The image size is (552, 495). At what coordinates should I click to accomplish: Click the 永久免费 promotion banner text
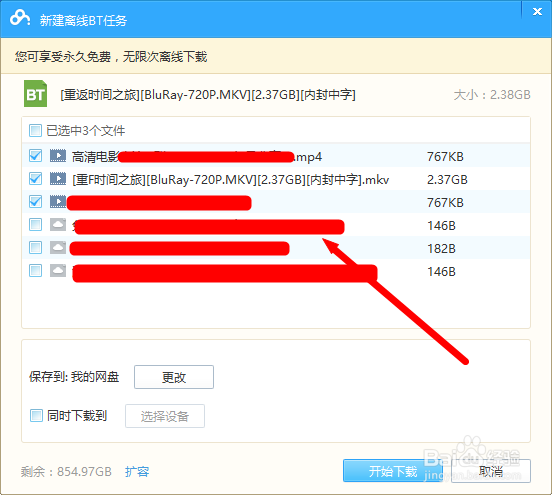pyautogui.click(x=111, y=56)
